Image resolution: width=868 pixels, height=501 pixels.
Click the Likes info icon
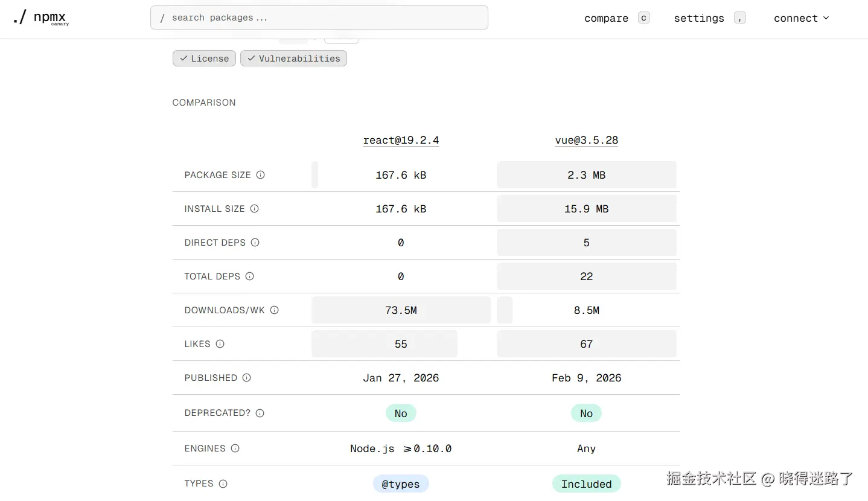pos(220,344)
